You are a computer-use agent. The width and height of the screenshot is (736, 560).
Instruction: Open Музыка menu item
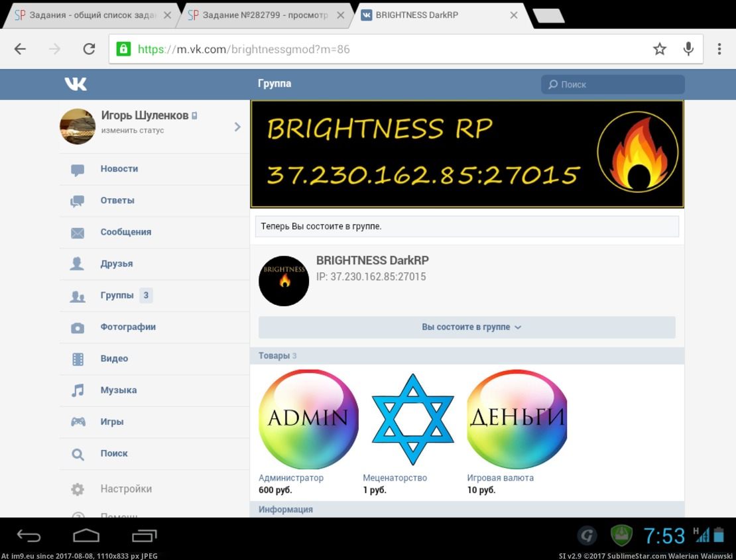coord(155,391)
